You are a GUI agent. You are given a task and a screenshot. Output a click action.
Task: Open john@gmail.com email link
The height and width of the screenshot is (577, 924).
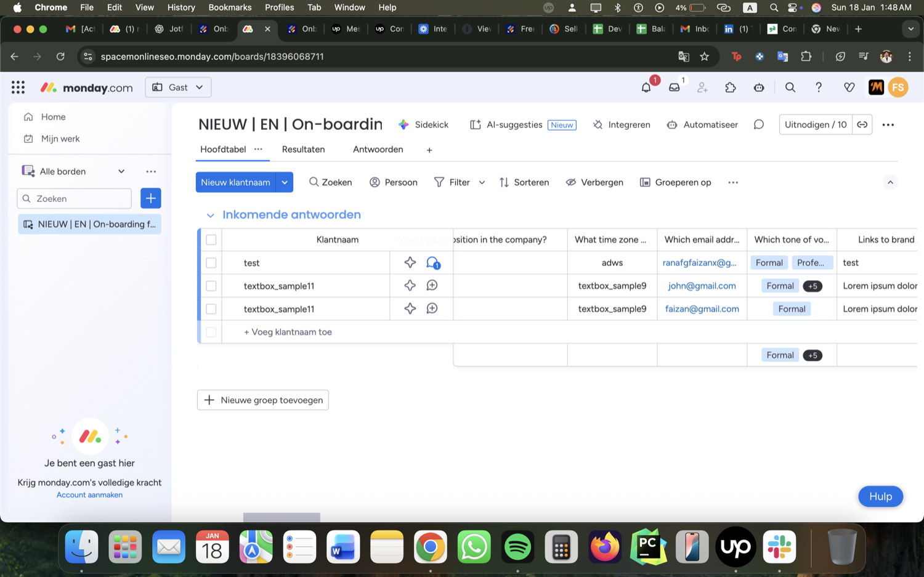click(702, 286)
